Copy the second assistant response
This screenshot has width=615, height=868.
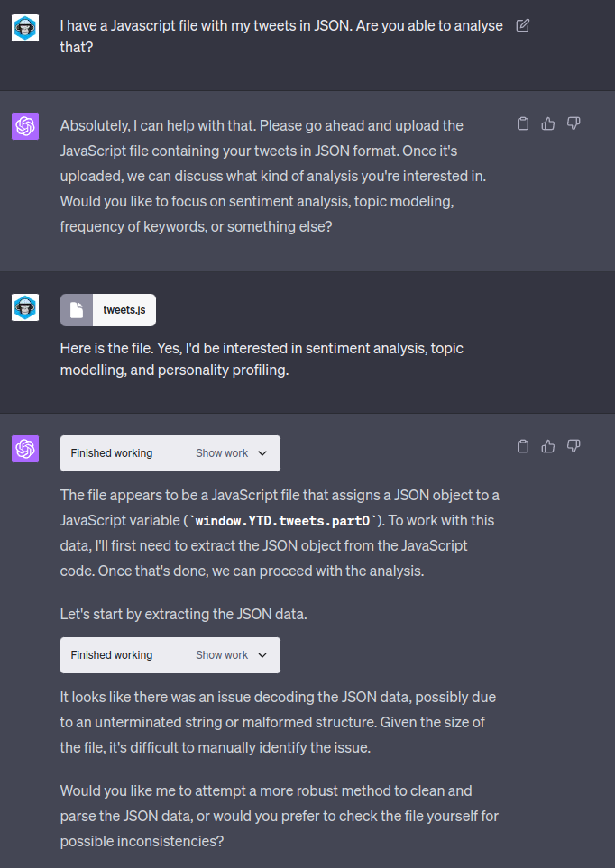coord(522,446)
